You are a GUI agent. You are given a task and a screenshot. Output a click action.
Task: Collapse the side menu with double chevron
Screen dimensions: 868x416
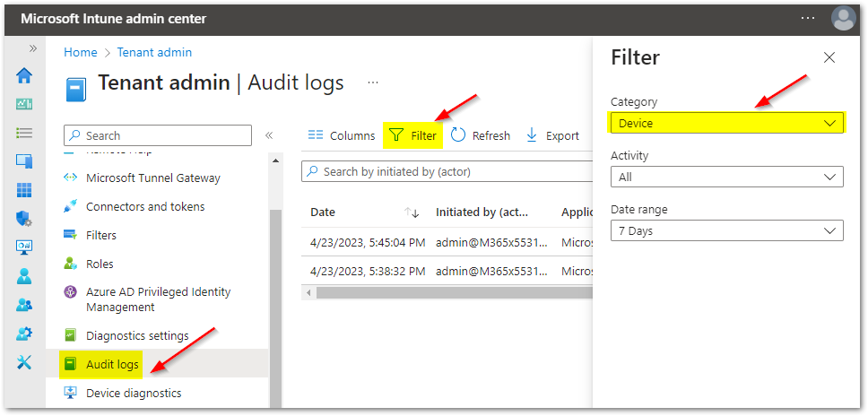click(x=269, y=135)
